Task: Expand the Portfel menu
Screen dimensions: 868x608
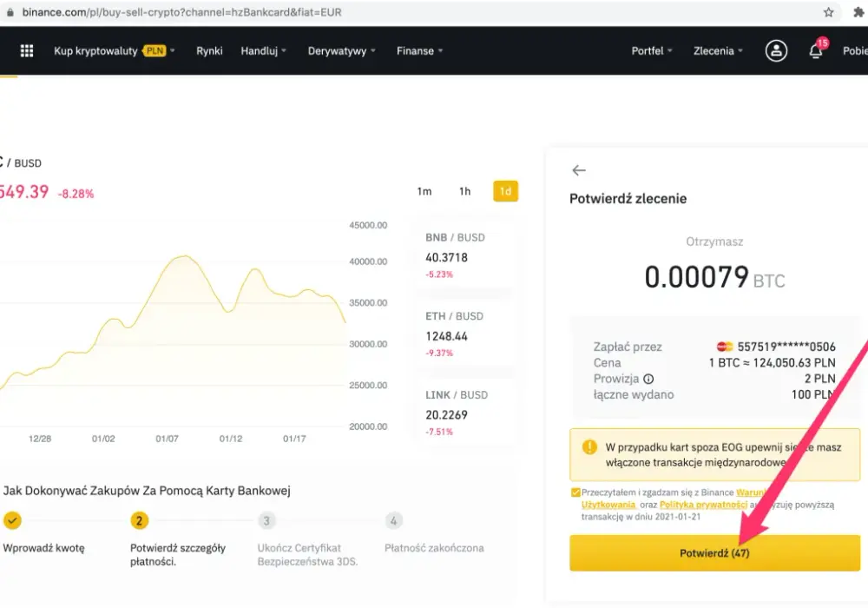Action: pos(652,51)
